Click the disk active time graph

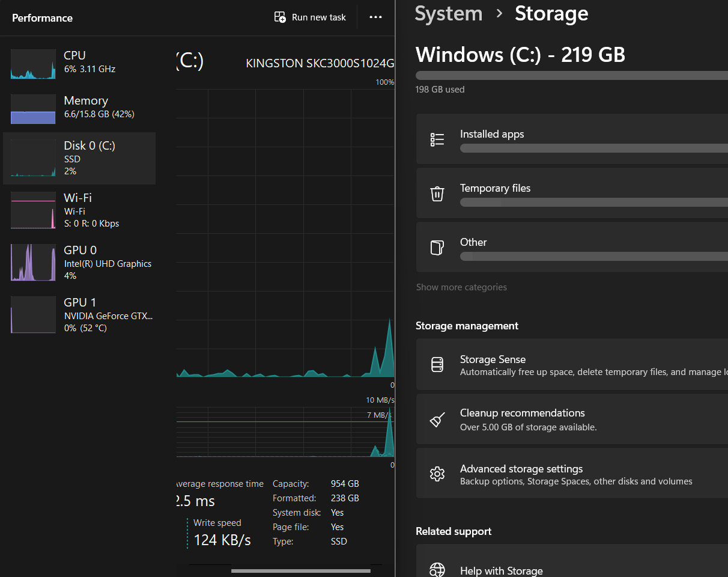pos(285,233)
